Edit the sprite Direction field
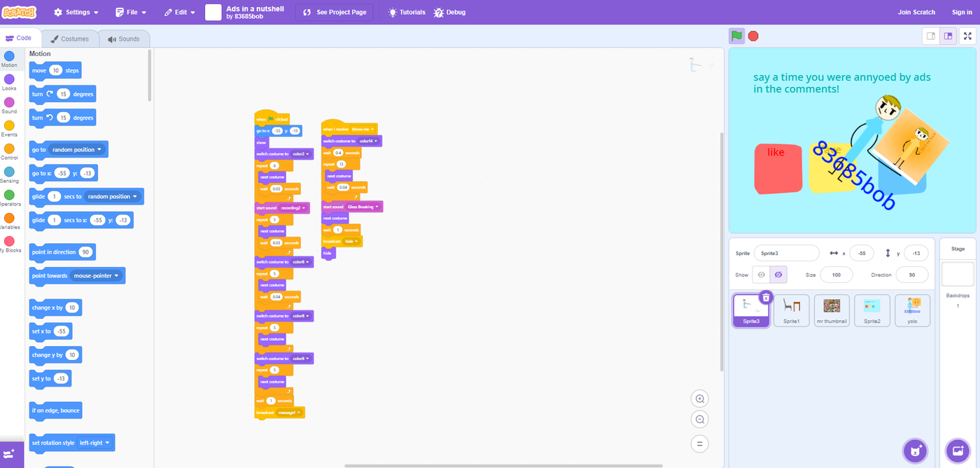Screen dimensions: 980x468 point(912,275)
